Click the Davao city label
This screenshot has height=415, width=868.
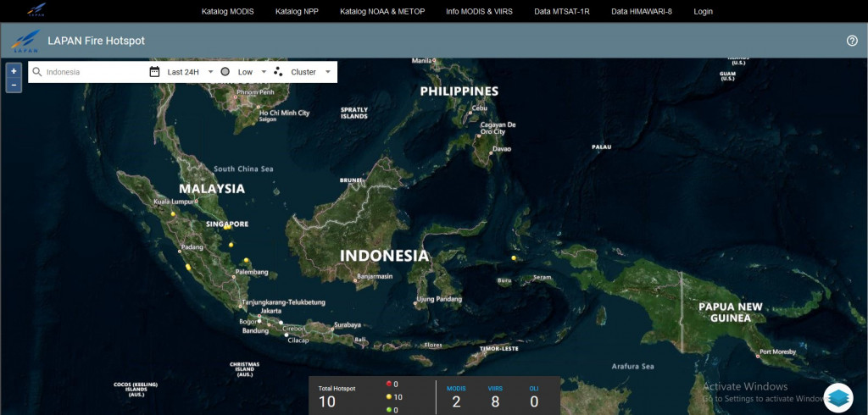coord(502,149)
